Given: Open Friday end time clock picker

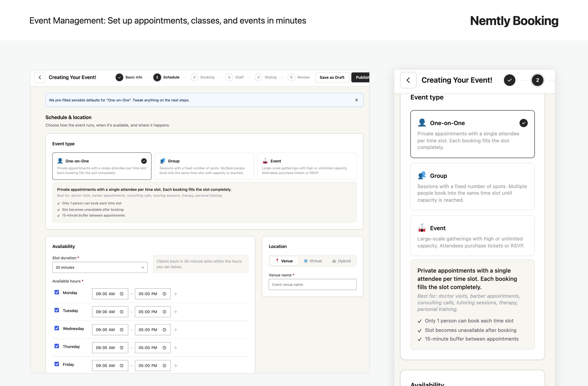Looking at the screenshot, I should 164,365.
